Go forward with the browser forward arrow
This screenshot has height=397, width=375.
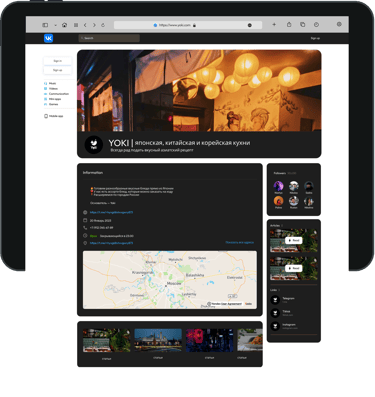point(94,25)
